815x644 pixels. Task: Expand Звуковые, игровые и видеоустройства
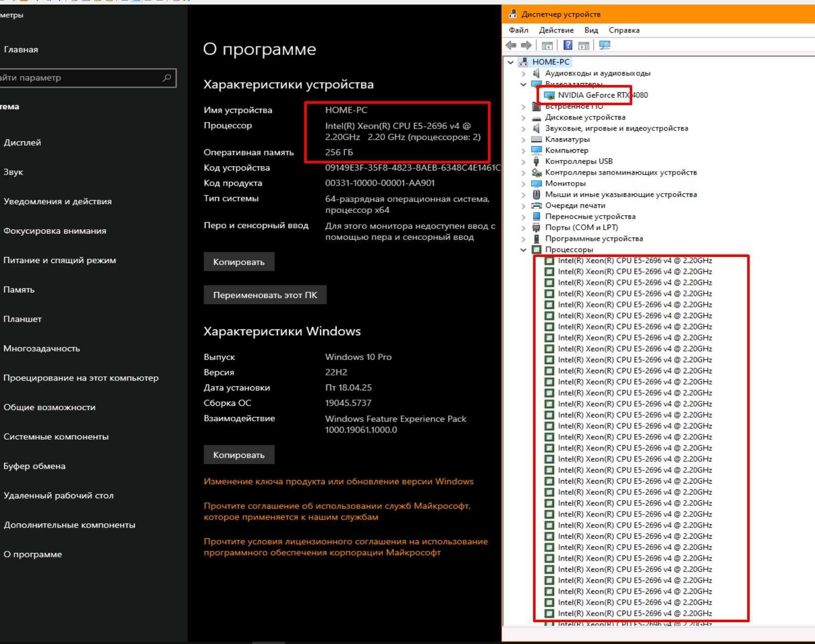click(x=524, y=128)
